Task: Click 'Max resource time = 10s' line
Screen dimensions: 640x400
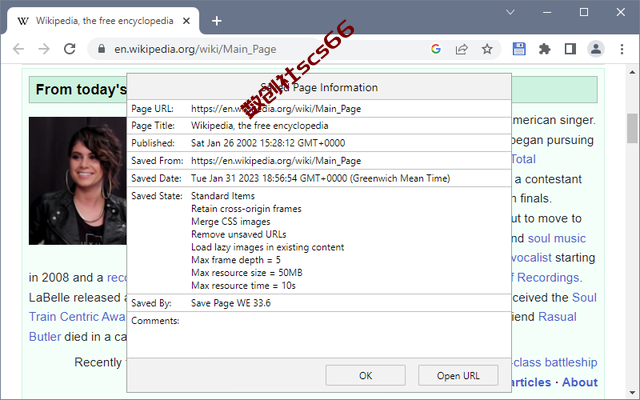Action: (243, 286)
